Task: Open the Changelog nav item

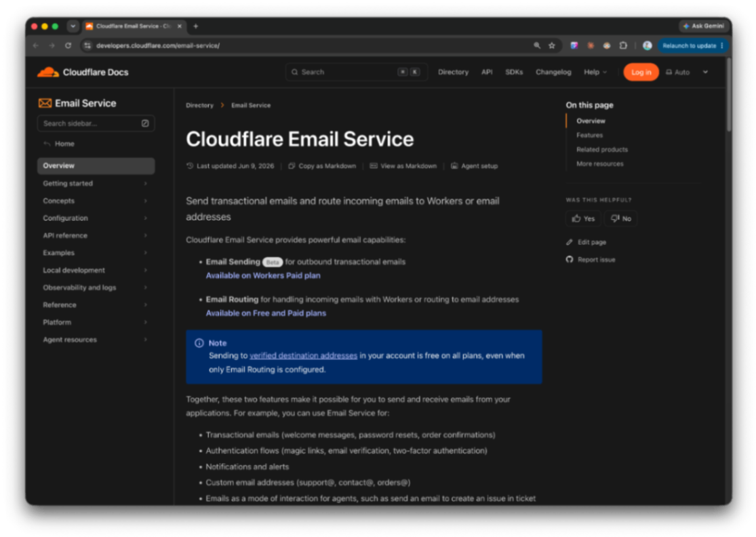Action: [x=553, y=73]
